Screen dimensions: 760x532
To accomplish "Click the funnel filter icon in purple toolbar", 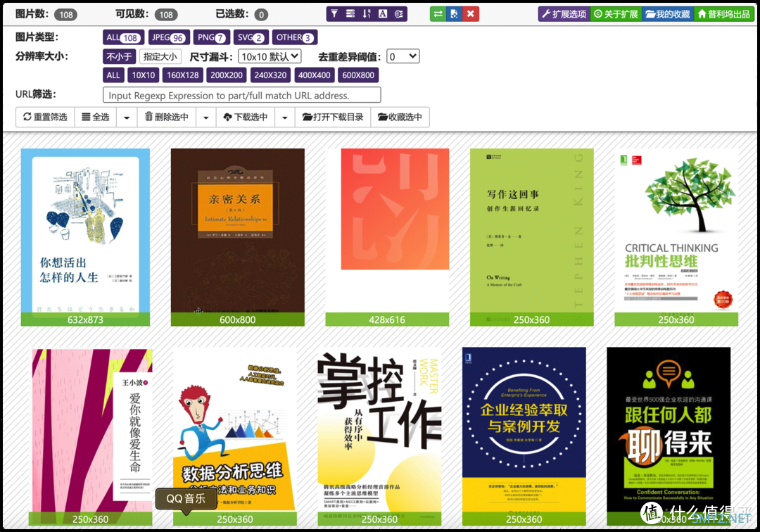I will point(334,14).
